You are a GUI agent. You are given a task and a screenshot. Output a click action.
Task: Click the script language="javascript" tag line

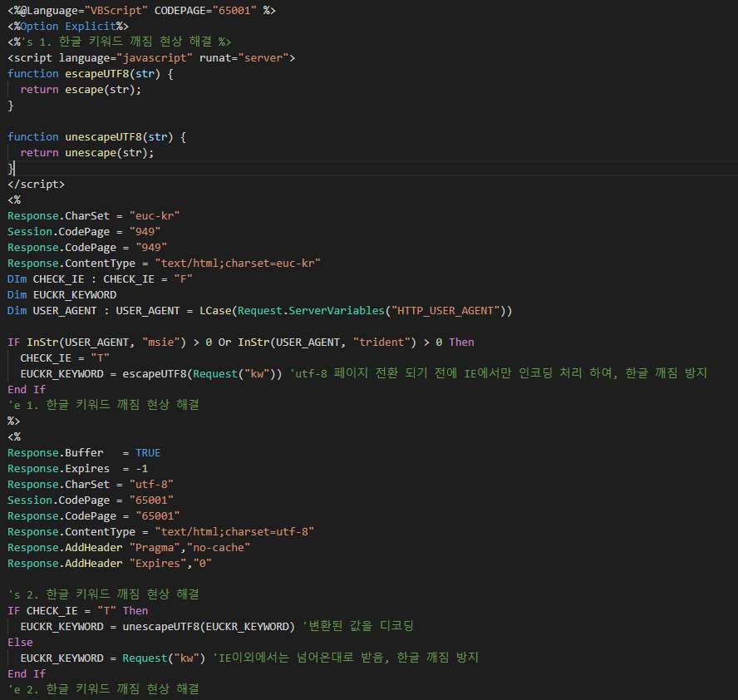[151, 58]
